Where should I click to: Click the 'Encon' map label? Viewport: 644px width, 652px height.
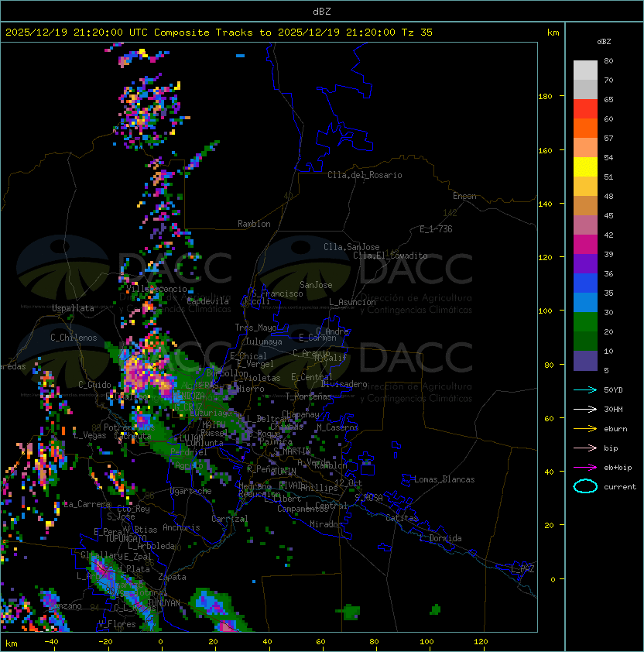tap(464, 196)
